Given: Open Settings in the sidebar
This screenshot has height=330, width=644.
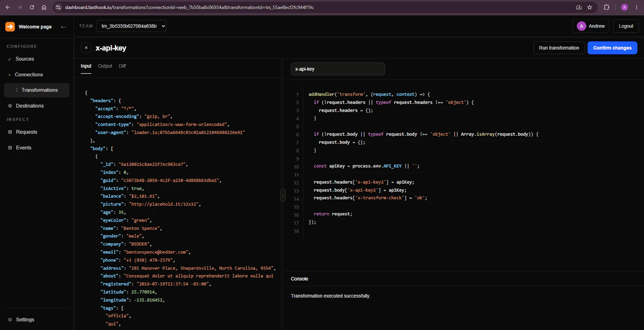Looking at the screenshot, I should coord(37,320).
